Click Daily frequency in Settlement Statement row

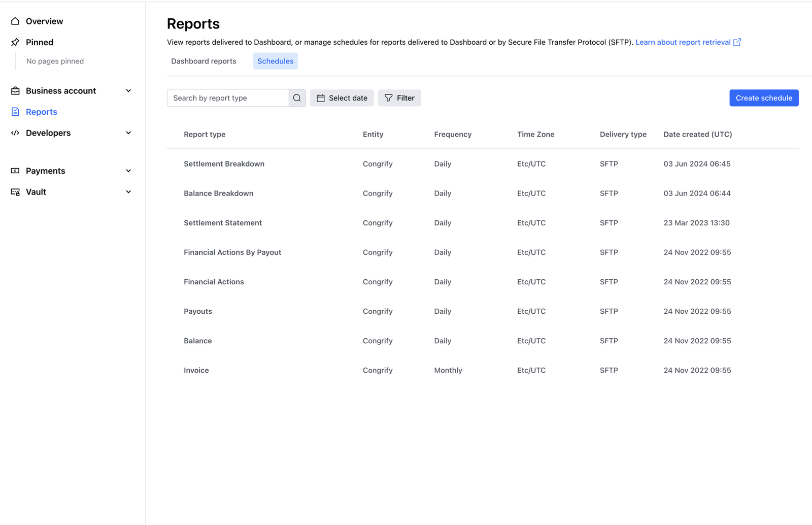click(443, 223)
